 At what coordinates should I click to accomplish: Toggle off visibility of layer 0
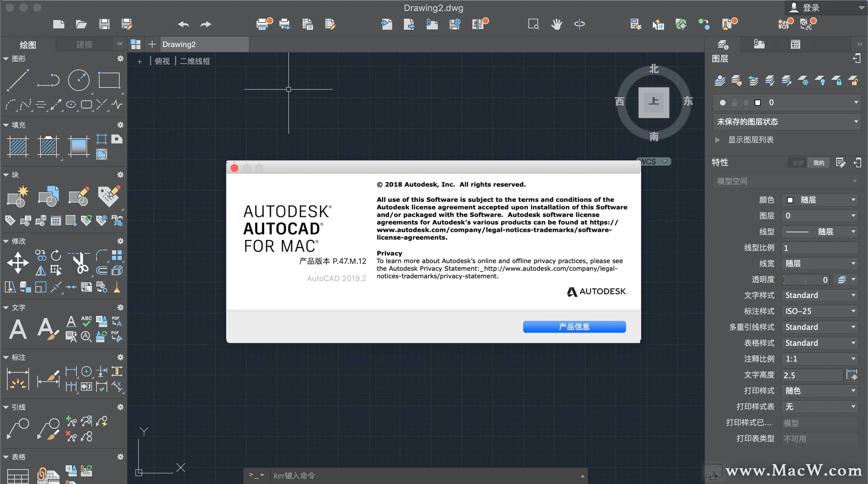point(722,103)
